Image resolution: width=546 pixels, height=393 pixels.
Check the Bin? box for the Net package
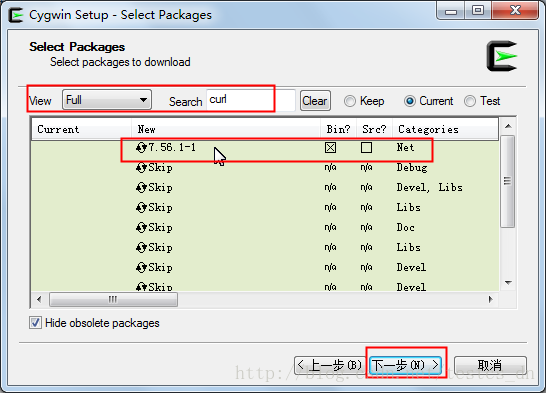330,148
